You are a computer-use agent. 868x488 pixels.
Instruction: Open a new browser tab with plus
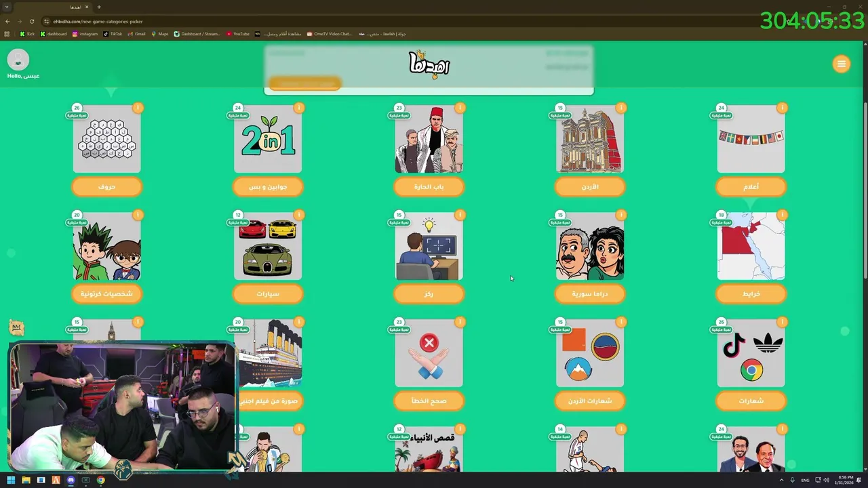[98, 7]
